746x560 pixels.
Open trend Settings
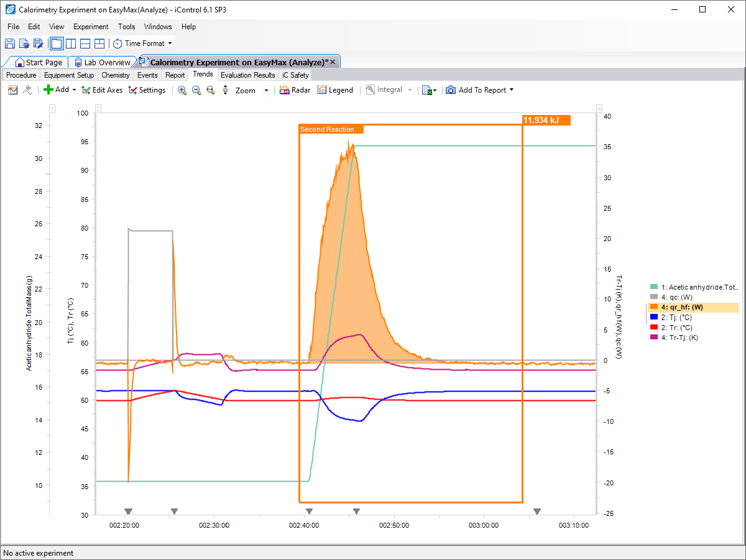(x=147, y=90)
